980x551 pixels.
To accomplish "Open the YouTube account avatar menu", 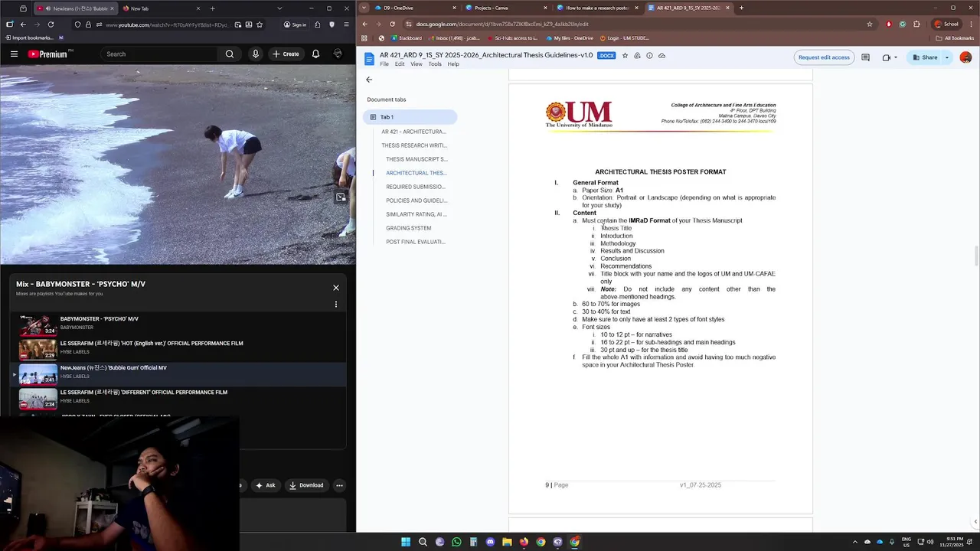I will click(338, 54).
